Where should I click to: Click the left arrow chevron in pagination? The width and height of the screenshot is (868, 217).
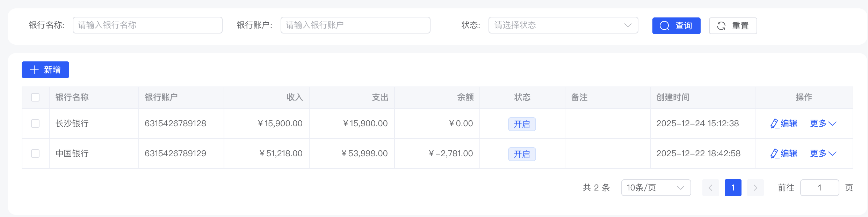coord(710,187)
